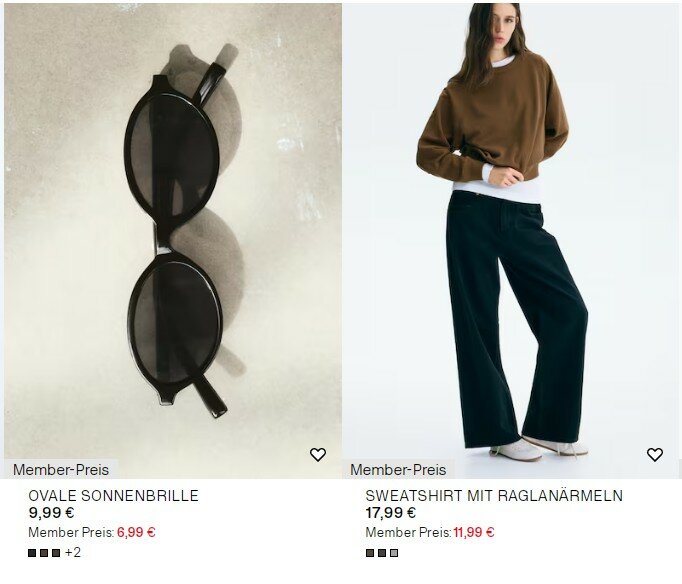Click the Ovale Sonnenbrille product title

[113, 496]
